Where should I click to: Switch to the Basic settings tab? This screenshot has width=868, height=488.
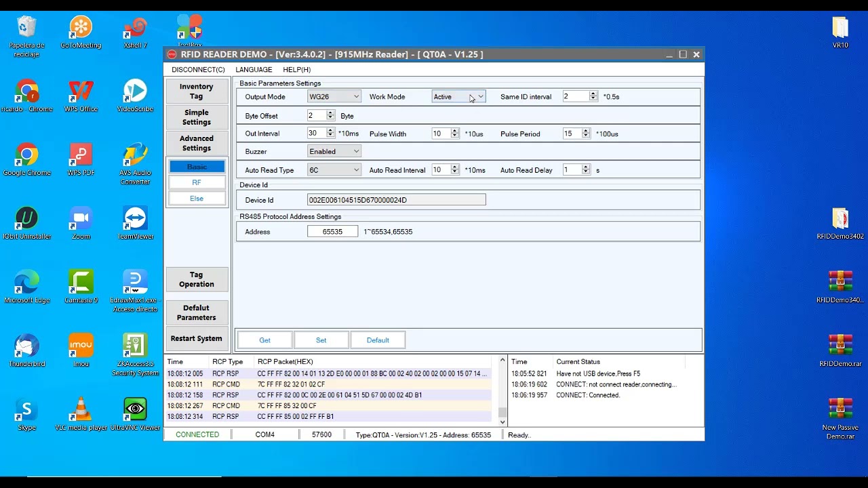[197, 167]
